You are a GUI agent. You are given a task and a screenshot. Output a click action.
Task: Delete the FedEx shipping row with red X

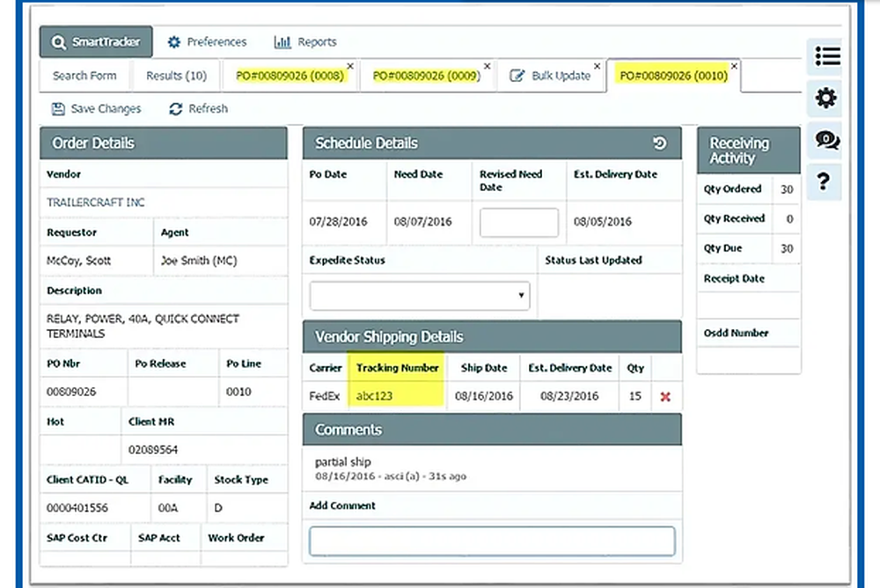[x=665, y=396]
